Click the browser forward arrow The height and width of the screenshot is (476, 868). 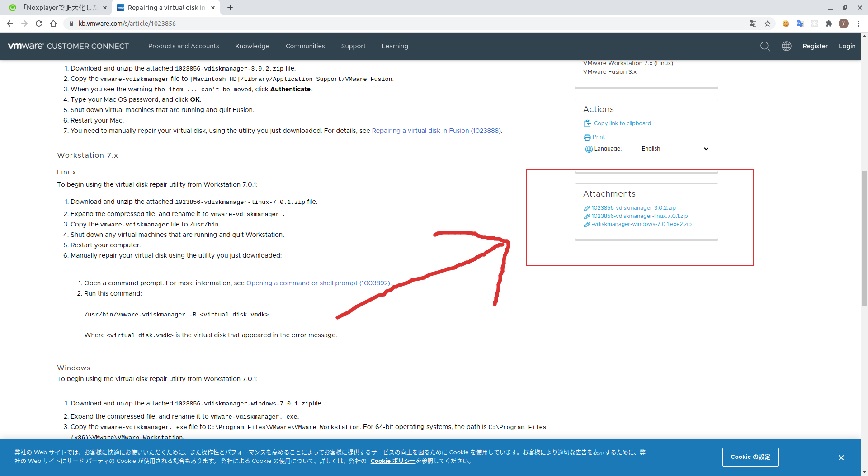(24, 24)
